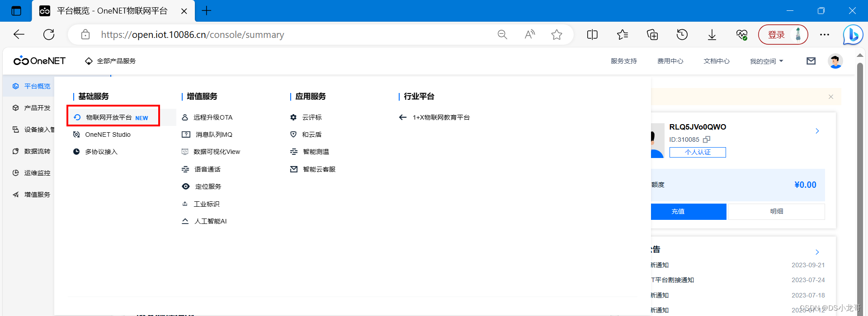
Task: Close the yellow notification banner
Action: click(x=831, y=97)
